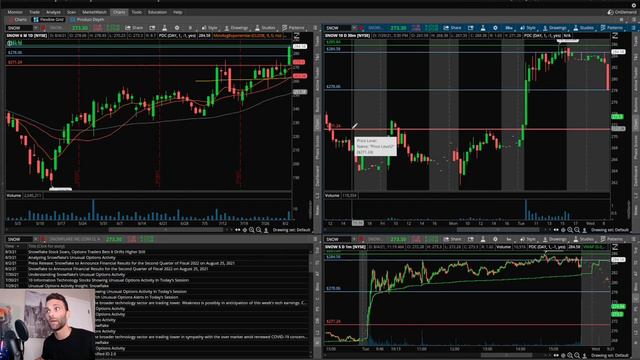This screenshot has width=640, height=360.
Task: Click pan tool icon below top-right chart
Action: point(563,230)
